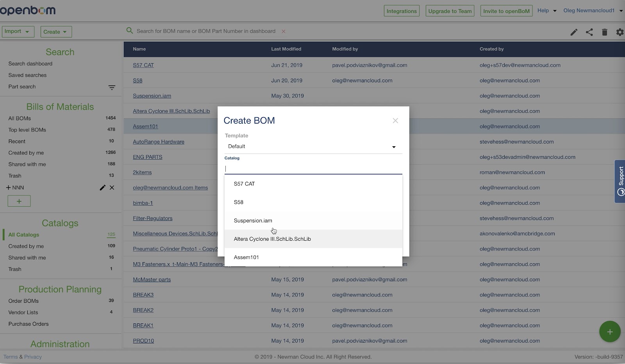Open Order BOMs under Production Planning
Viewport: 625px width, 364px height.
click(x=23, y=301)
